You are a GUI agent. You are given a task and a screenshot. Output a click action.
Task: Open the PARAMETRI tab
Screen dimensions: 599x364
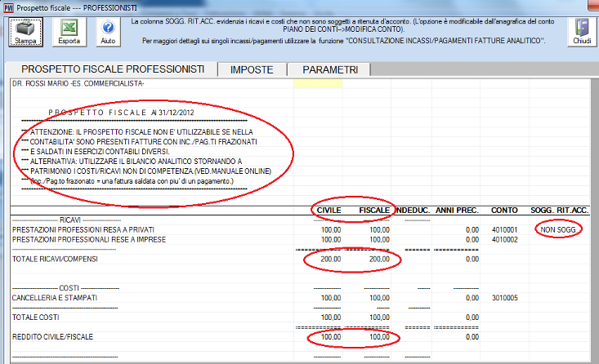[x=324, y=70]
